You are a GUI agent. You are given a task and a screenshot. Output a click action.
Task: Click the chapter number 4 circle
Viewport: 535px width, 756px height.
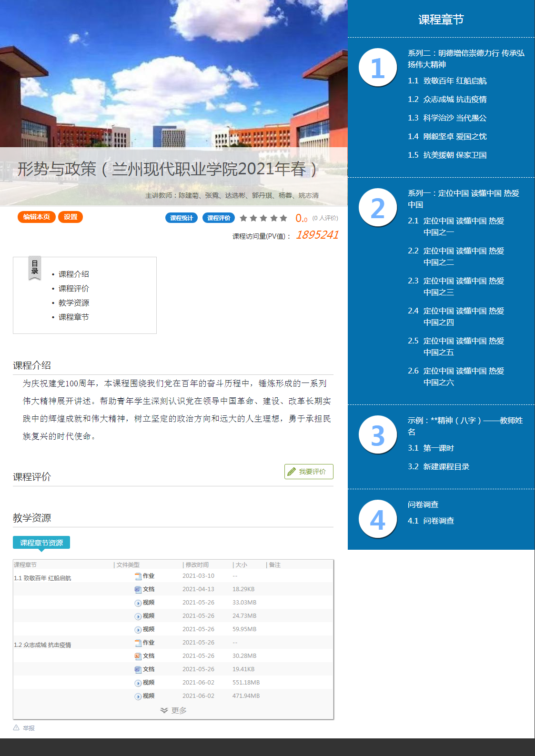pyautogui.click(x=377, y=519)
